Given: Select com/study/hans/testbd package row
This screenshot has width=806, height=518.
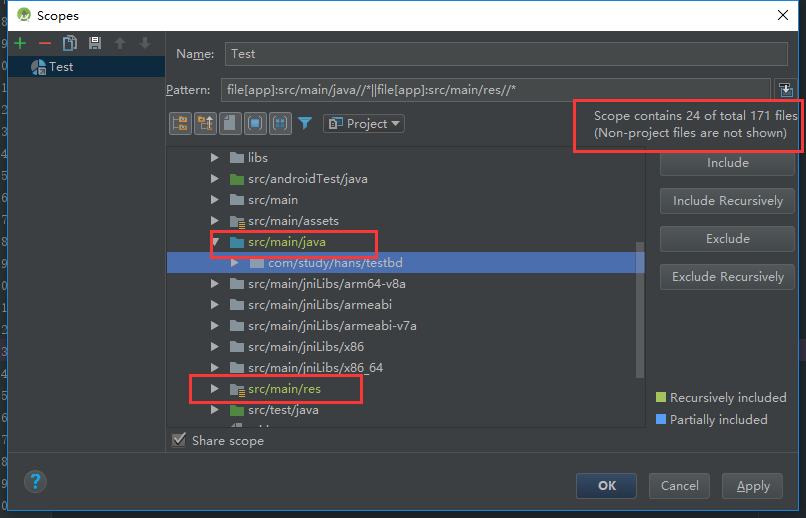Looking at the screenshot, I should (405, 263).
